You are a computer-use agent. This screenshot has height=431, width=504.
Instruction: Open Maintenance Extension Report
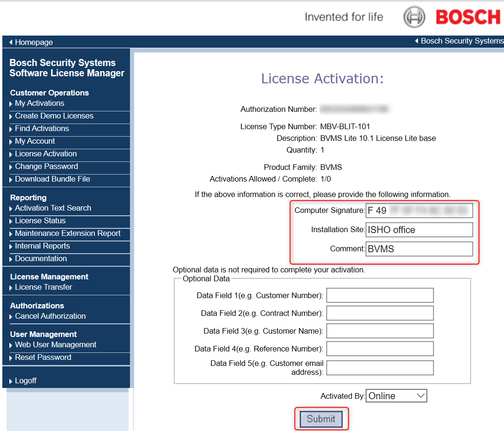[x=67, y=234]
